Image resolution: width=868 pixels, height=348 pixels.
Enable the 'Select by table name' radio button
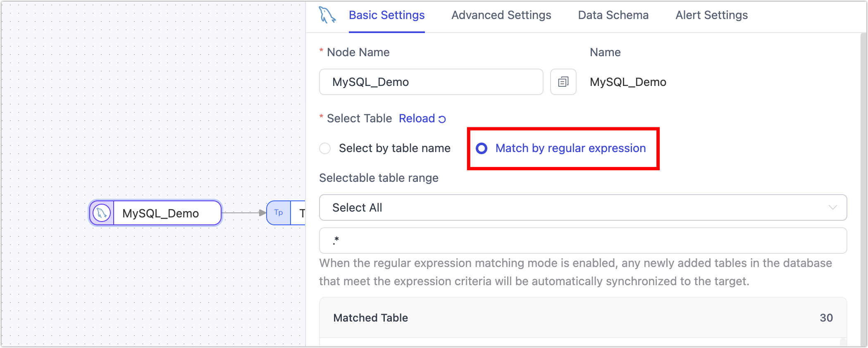(325, 148)
